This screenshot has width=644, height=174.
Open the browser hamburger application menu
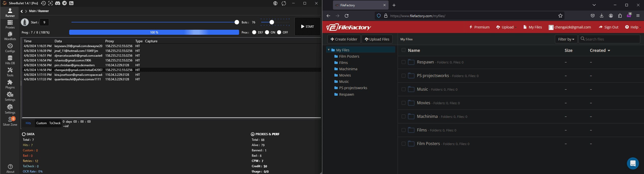coord(638,16)
